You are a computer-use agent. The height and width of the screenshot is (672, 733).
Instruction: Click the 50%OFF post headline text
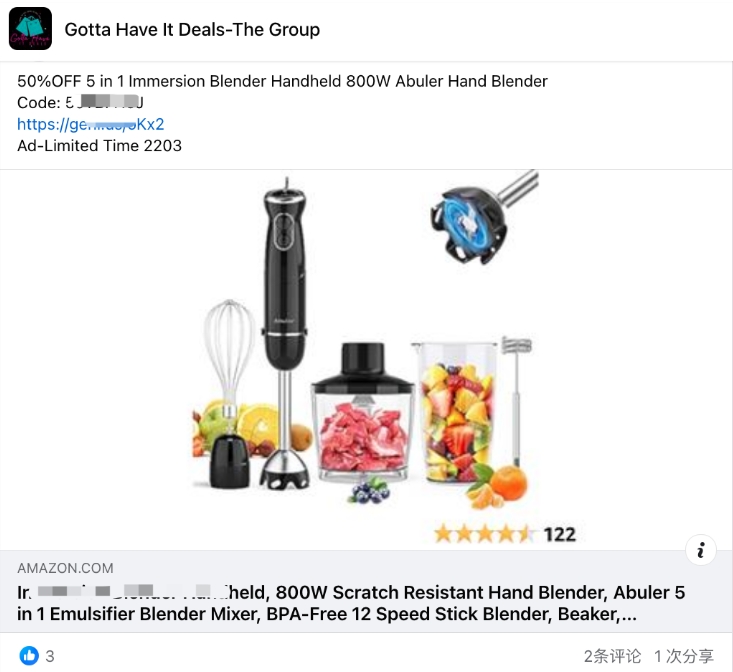[x=282, y=81]
